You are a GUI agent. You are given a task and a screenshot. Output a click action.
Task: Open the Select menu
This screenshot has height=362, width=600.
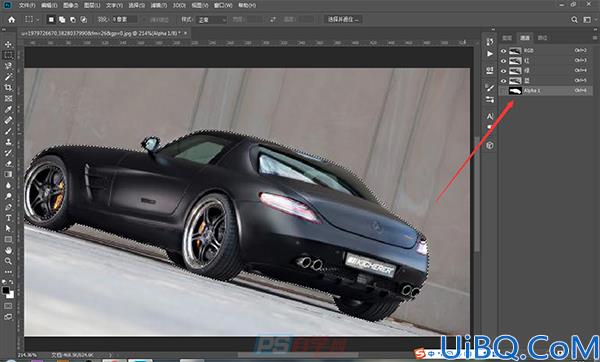tap(136, 5)
